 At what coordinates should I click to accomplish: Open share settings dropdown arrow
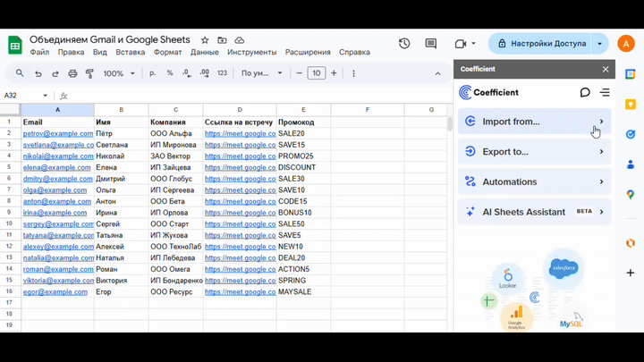pyautogui.click(x=599, y=44)
